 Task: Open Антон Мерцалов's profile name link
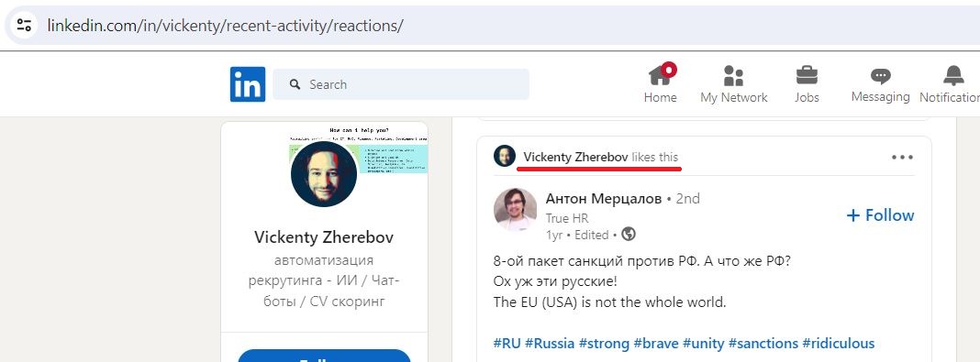coord(603,199)
